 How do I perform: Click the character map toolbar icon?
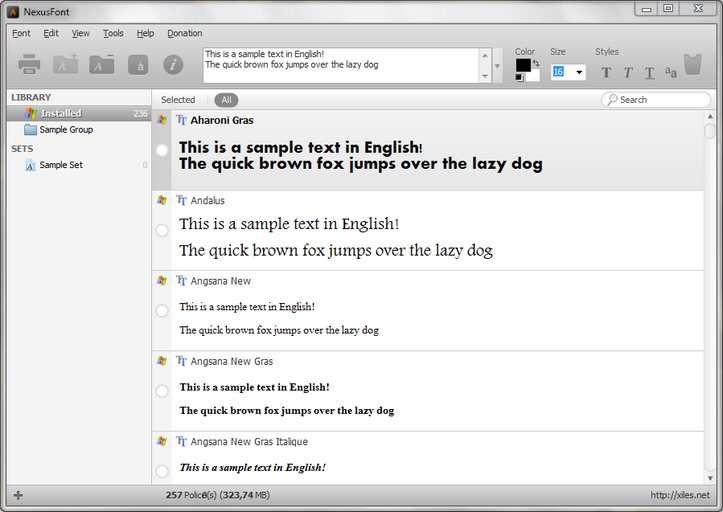(x=138, y=65)
